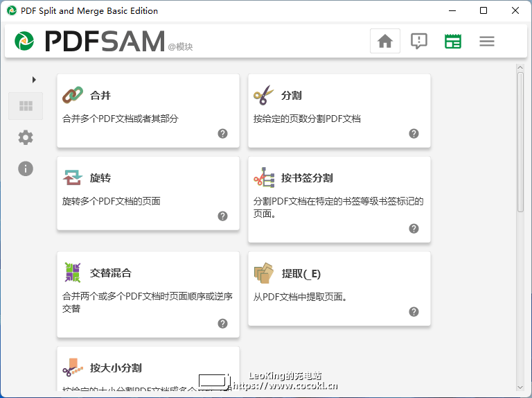Open the 按书签分割 module card
The image size is (532, 398).
pos(339,199)
